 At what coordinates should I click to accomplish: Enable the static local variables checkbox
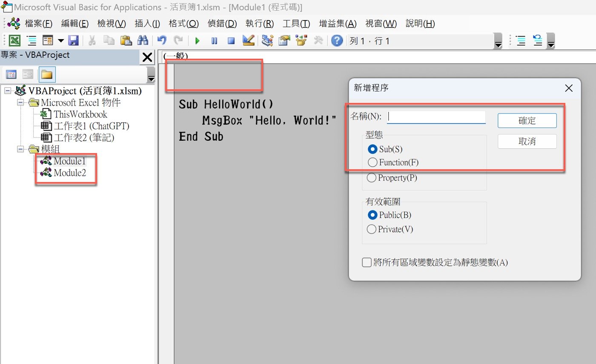tap(367, 262)
